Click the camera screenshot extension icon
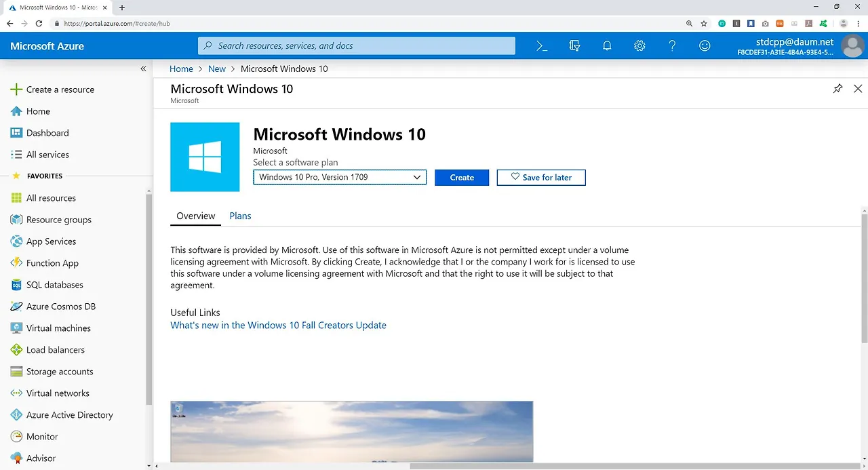This screenshot has width=868, height=470. coord(766,23)
